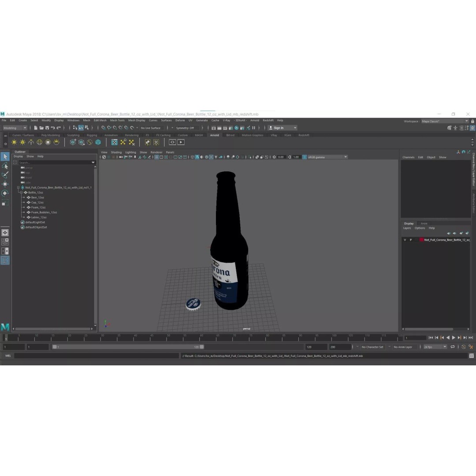Screen dimensions: 476x476
Task: Lock the workspace with padlock icon
Action: click(472, 121)
